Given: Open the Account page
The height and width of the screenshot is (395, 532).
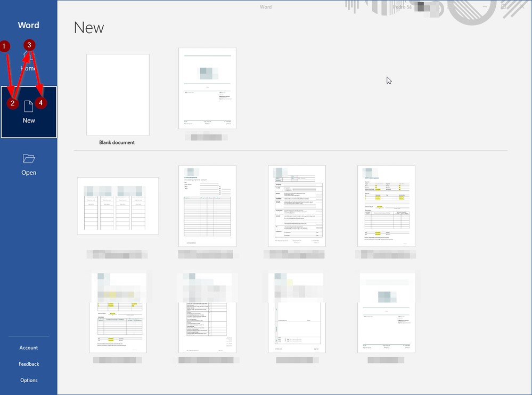Looking at the screenshot, I should 29,348.
